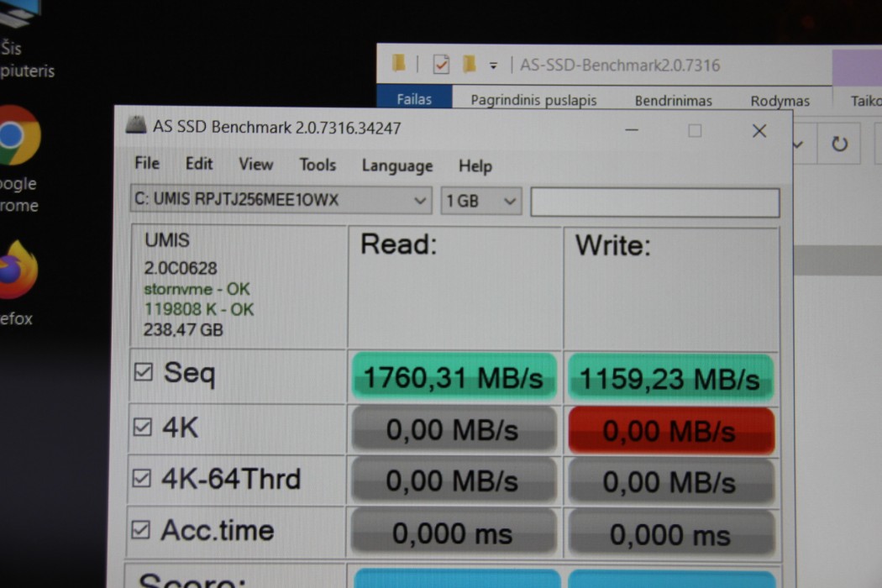
Task: Switch to Bendrinimas tab in Explorer
Action: [x=674, y=101]
